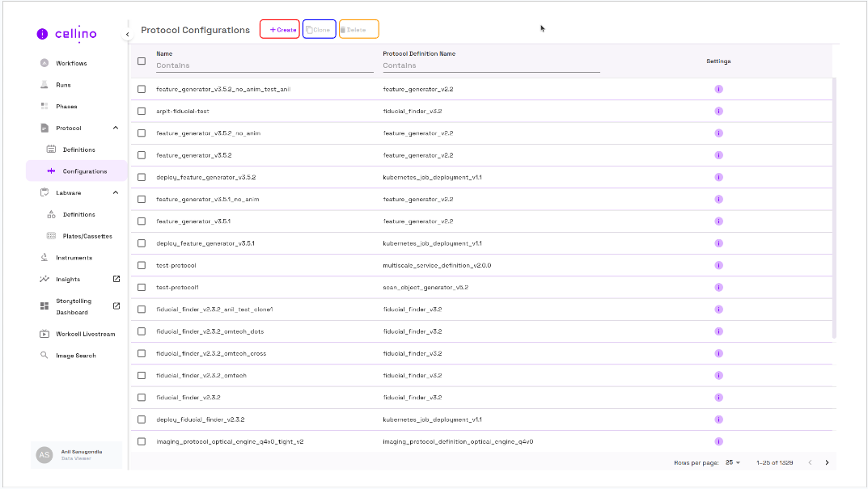This screenshot has height=489, width=868.
Task: Open settings info icon for test-protocol row
Action: [718, 265]
